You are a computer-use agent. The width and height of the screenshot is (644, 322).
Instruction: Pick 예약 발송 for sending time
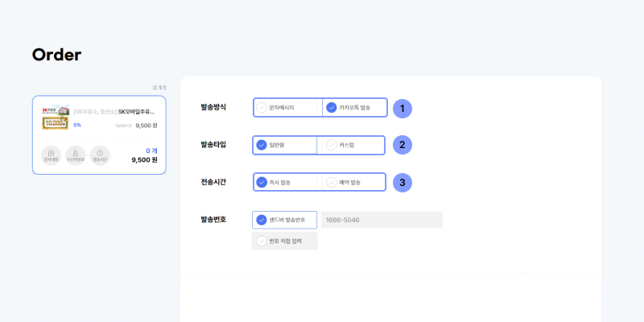[x=353, y=183]
